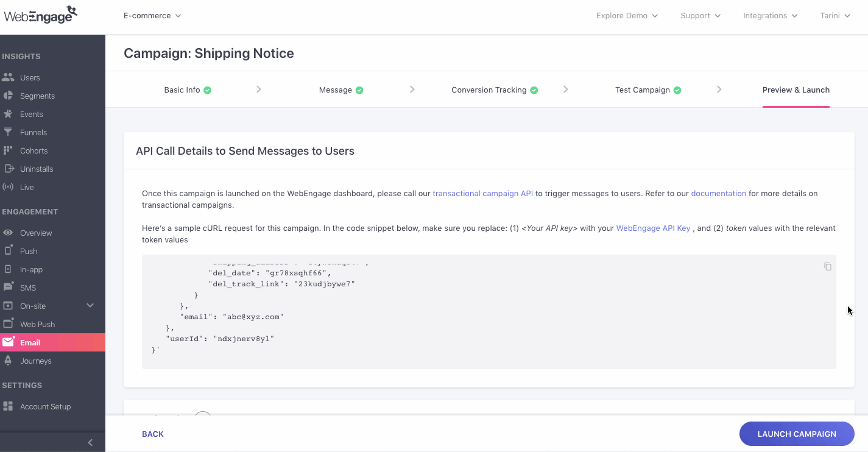Open Live broadcast icon in sidebar

tap(8, 187)
